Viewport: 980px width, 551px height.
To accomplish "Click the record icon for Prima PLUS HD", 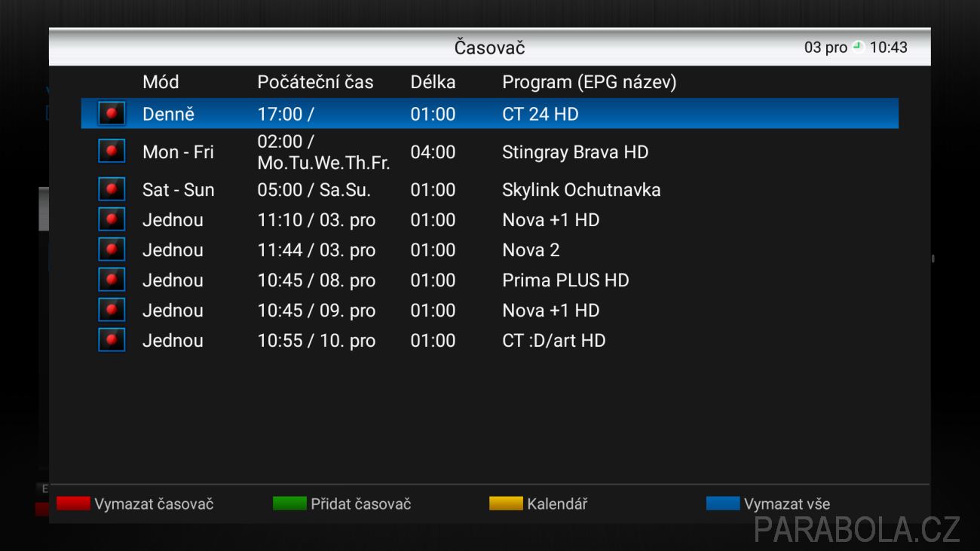I will pos(112,280).
